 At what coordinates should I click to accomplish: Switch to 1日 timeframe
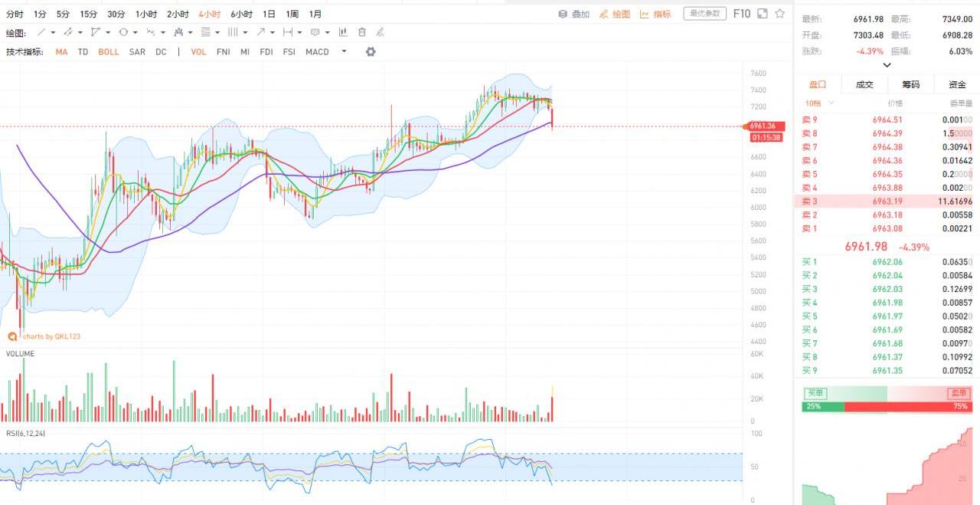pos(269,15)
